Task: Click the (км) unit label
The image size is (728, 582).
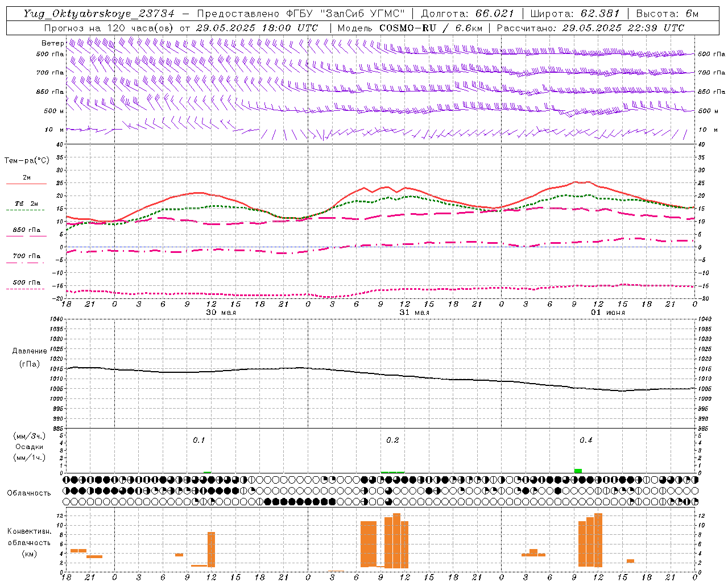Action: click(x=29, y=554)
